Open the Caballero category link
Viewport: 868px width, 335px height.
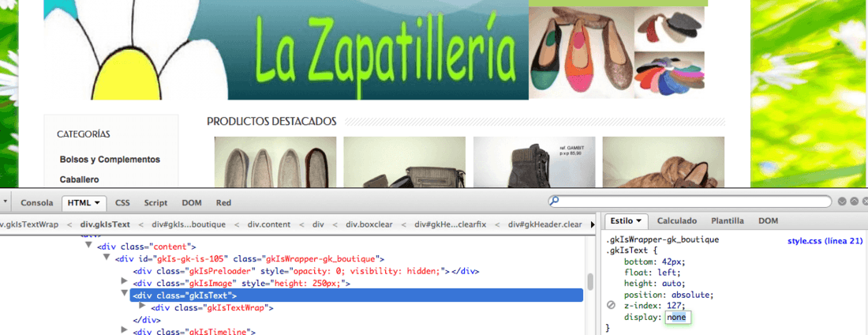pyautogui.click(x=79, y=179)
